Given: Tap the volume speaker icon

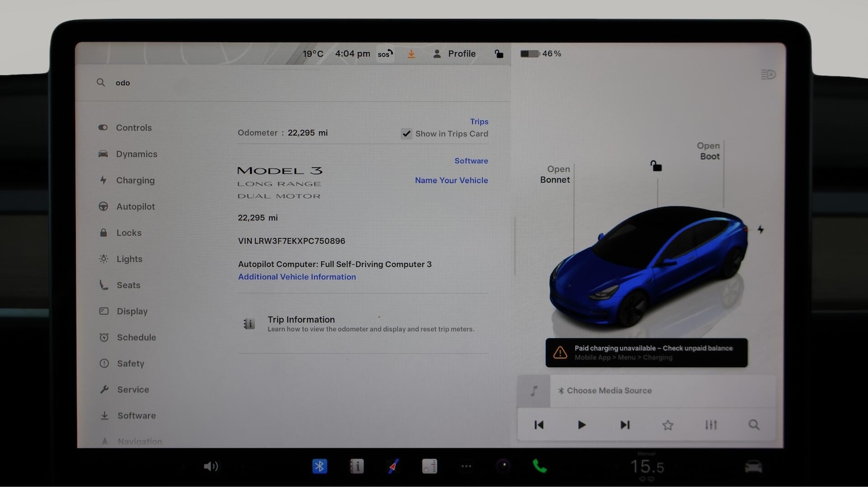Looking at the screenshot, I should (211, 466).
